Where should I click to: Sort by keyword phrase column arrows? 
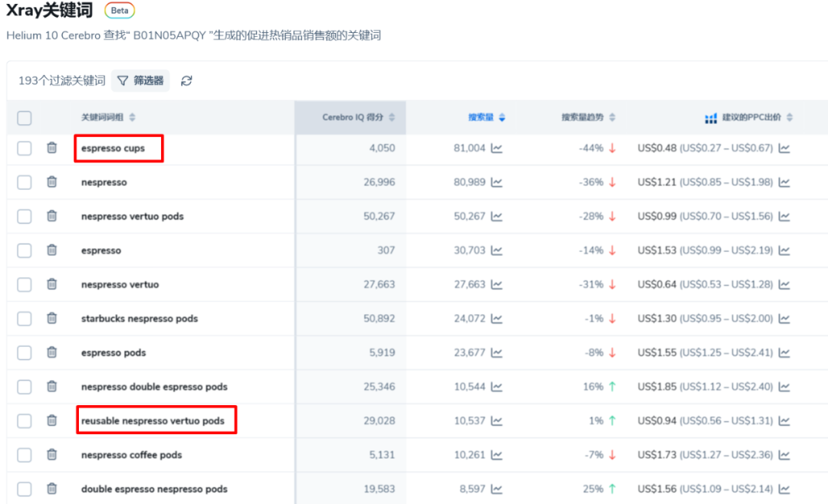tap(132, 117)
